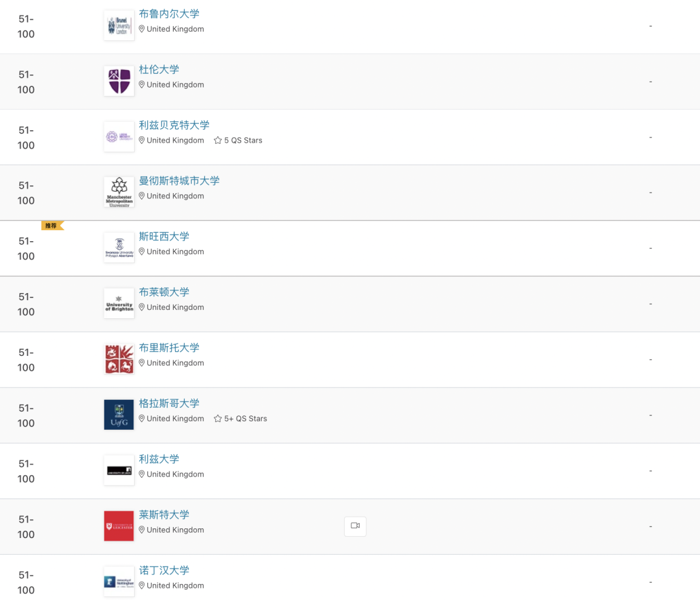The image size is (700, 608).
Task: Click the location pin icon under 布里斯托大学
Action: (x=141, y=363)
